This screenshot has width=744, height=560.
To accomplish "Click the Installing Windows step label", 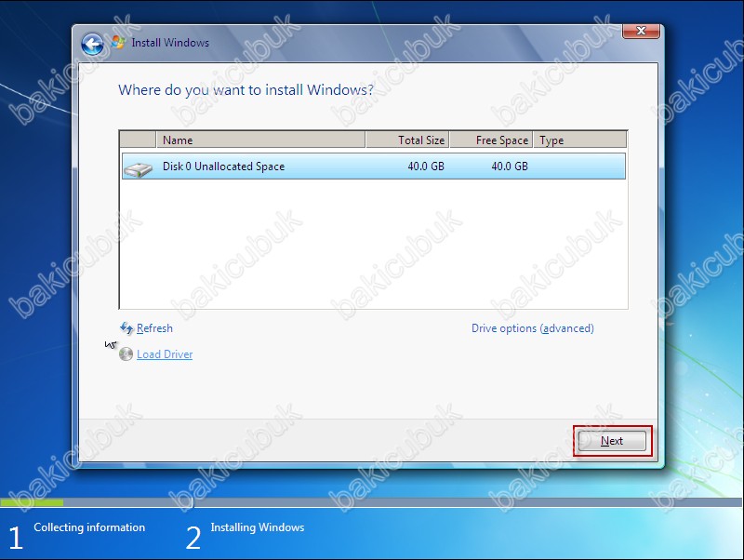I will click(258, 527).
